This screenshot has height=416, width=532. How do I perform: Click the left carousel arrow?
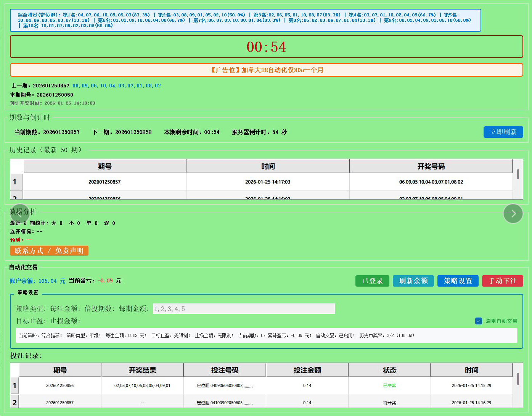(19, 213)
